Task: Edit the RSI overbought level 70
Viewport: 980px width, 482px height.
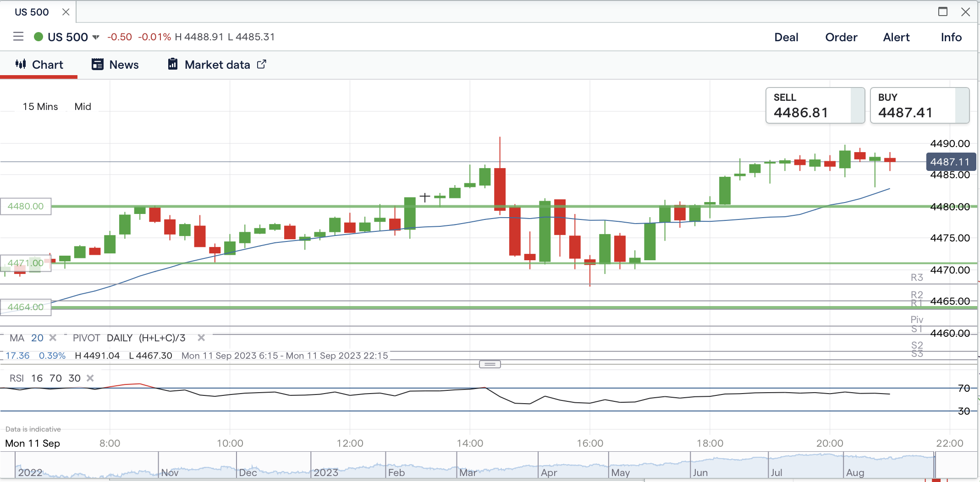Action: pos(55,378)
